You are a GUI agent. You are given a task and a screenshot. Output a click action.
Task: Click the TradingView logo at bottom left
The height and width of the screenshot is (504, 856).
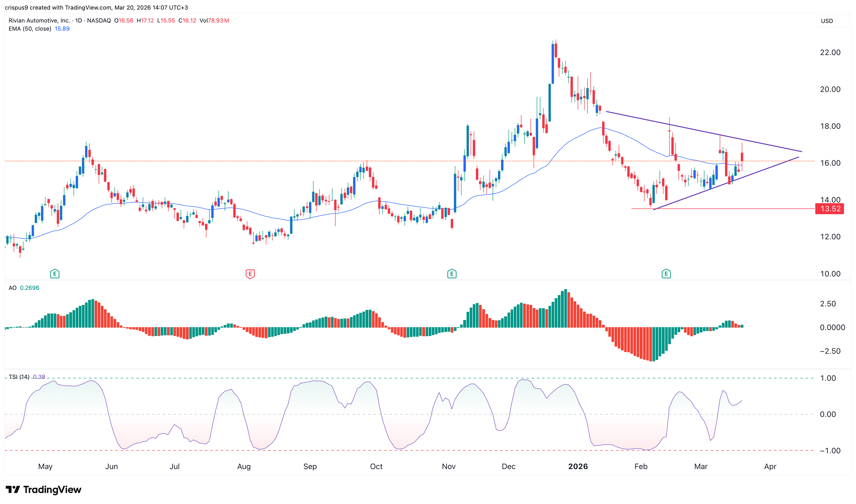click(x=44, y=489)
